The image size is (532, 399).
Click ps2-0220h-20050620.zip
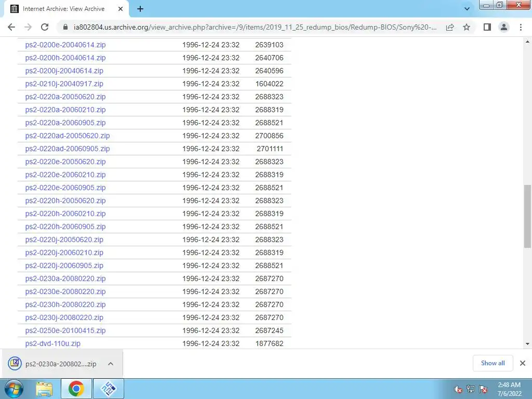click(x=65, y=201)
